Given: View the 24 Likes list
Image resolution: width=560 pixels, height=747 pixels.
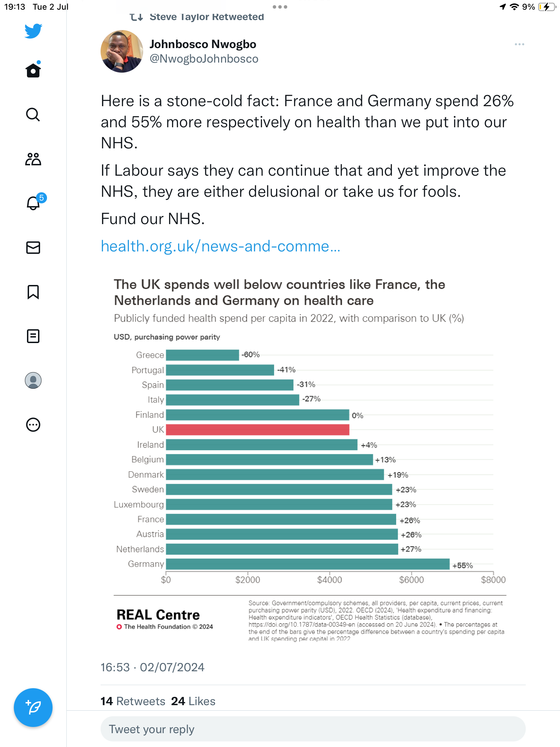Looking at the screenshot, I should click(x=193, y=701).
